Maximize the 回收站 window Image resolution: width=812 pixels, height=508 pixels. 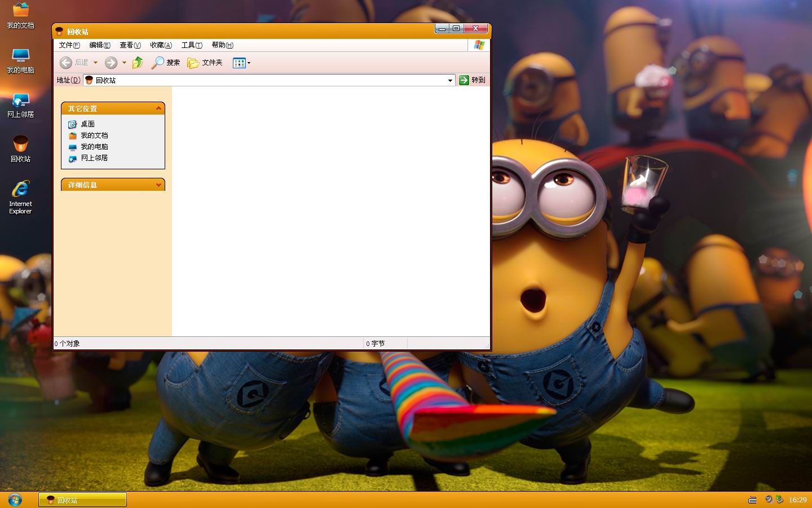tap(456, 28)
